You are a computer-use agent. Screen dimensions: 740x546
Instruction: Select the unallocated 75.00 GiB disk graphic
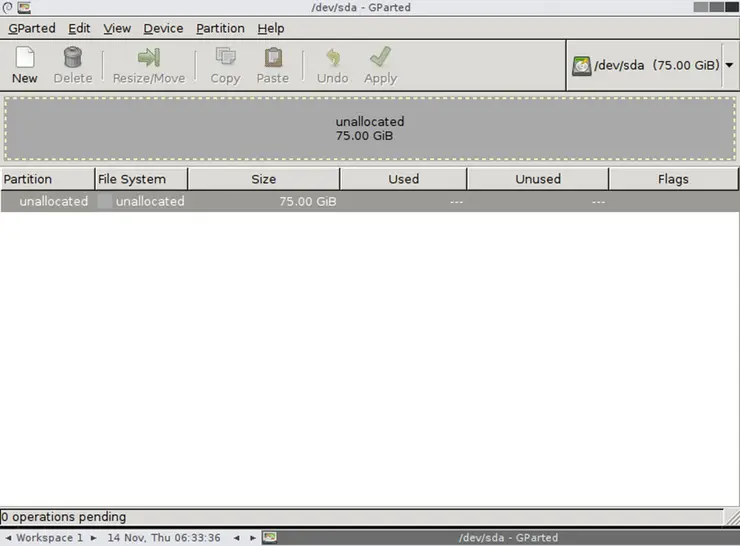click(370, 128)
